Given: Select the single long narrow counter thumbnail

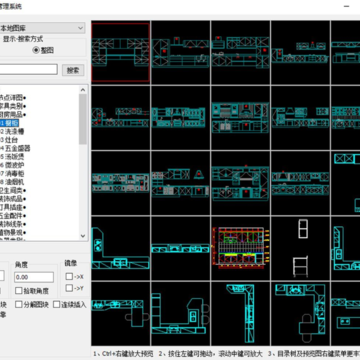Looking at the screenshot, I should pyautogui.click(x=180, y=248).
